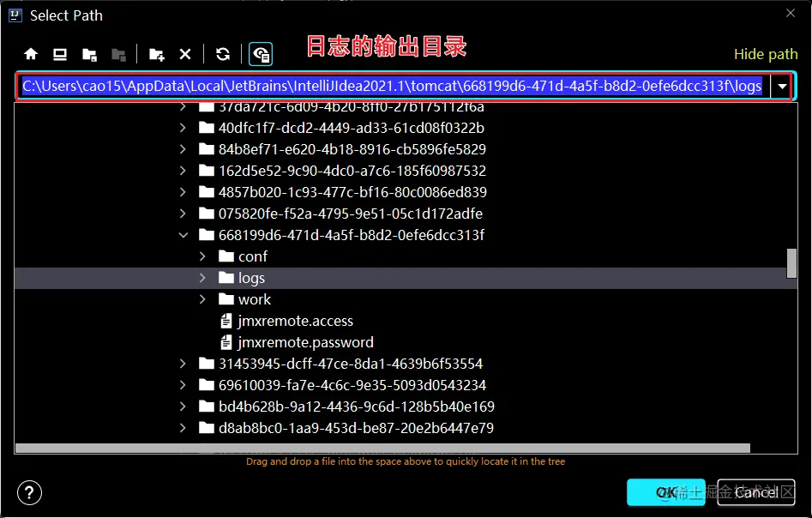The width and height of the screenshot is (812, 518).
Task: Expand the logs folder chevron
Action: click(x=202, y=278)
